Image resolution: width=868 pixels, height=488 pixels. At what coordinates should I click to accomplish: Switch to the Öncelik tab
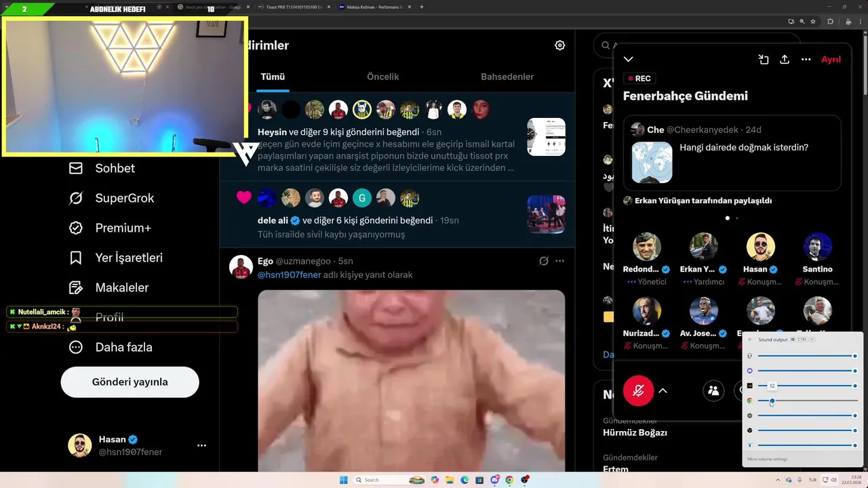(x=382, y=77)
